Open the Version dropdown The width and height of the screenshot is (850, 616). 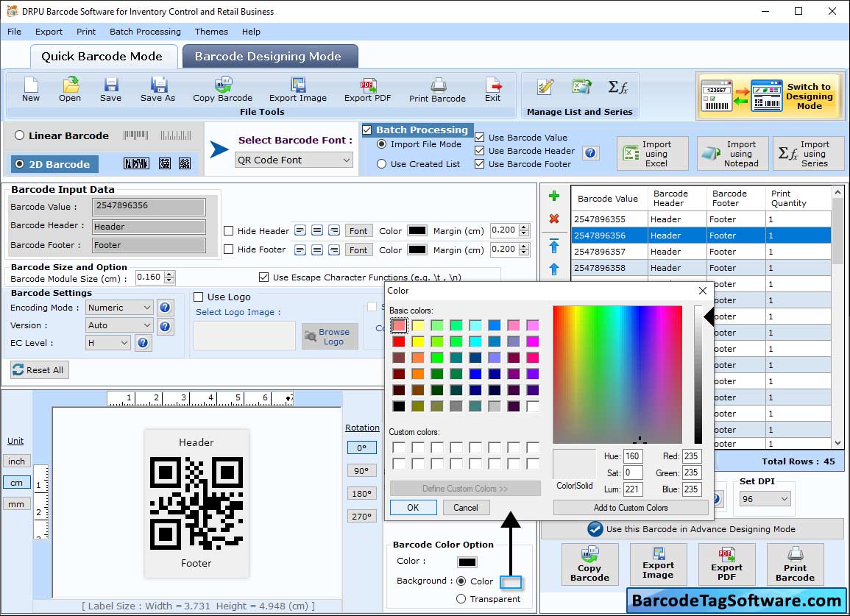(119, 325)
